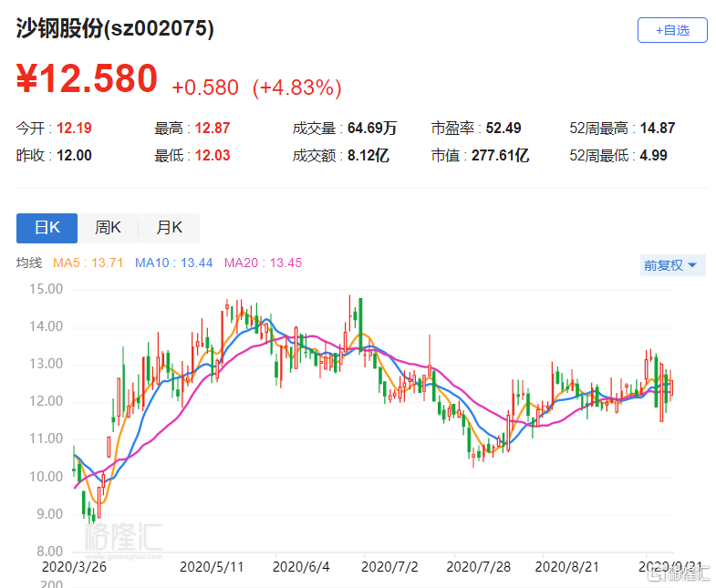Image resolution: width=716 pixels, height=588 pixels.
Task: Click the turnover value 8.12亿
Action: pos(368,156)
